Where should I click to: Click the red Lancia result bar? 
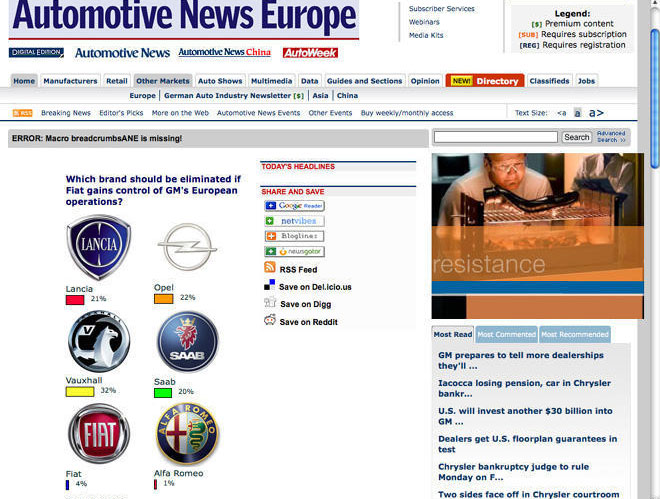[x=75, y=300]
